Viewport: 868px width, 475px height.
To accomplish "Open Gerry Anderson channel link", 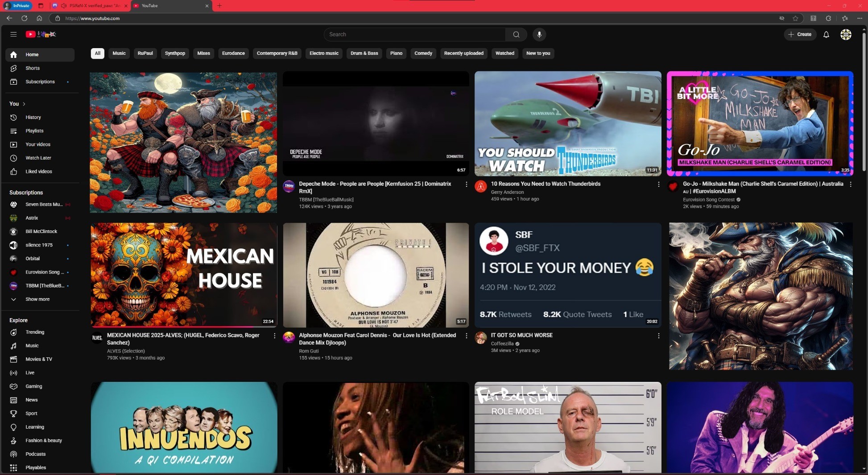I will point(507,192).
